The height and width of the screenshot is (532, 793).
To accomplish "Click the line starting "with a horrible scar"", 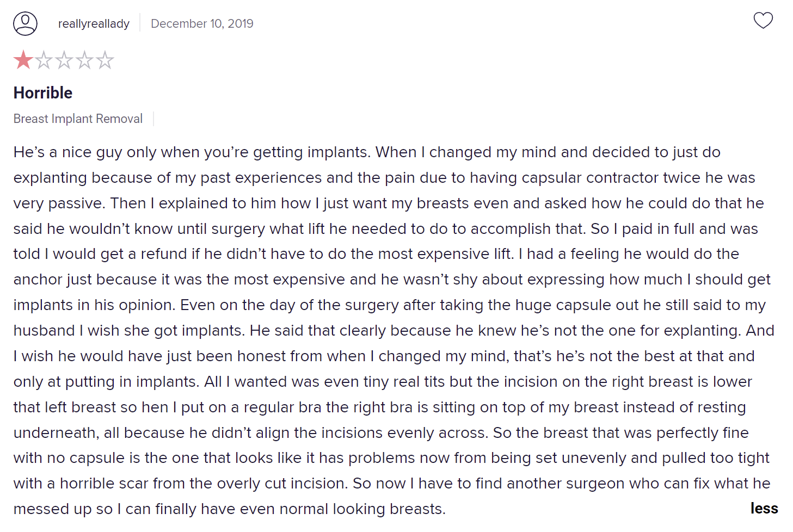I will coord(392,484).
